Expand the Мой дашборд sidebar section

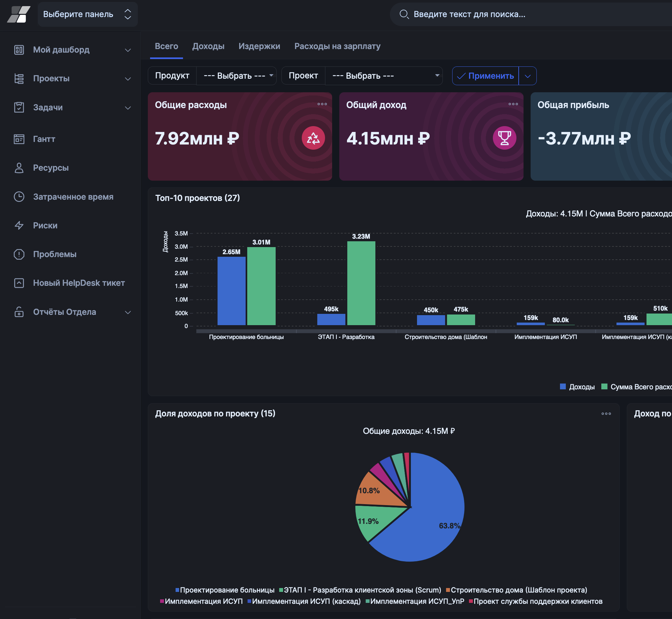(128, 50)
